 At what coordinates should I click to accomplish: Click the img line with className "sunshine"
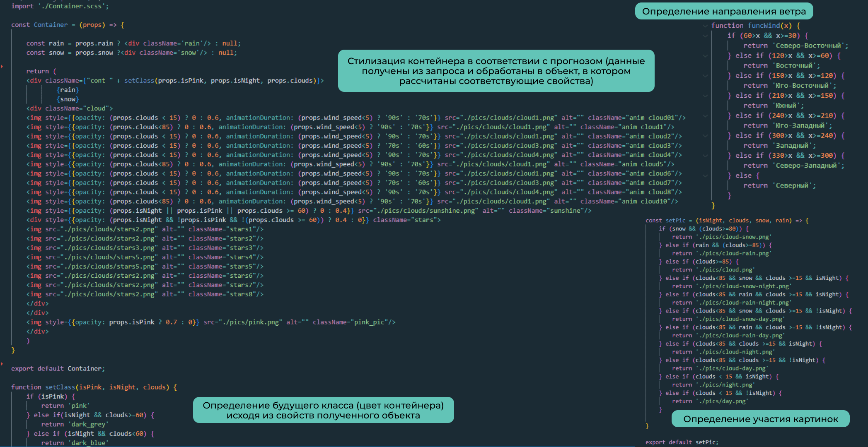point(309,211)
